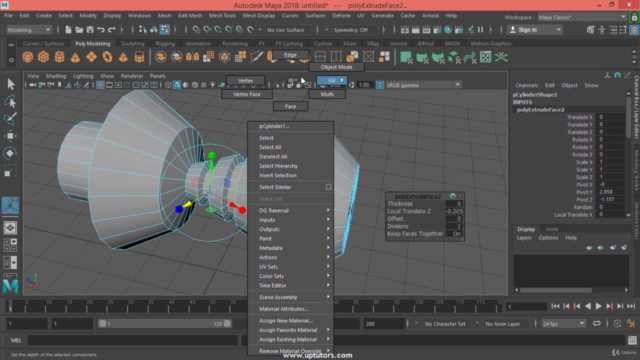Viewport: 640px width, 360px height.
Task: Click the Local Translate Z value field
Action: click(x=454, y=211)
